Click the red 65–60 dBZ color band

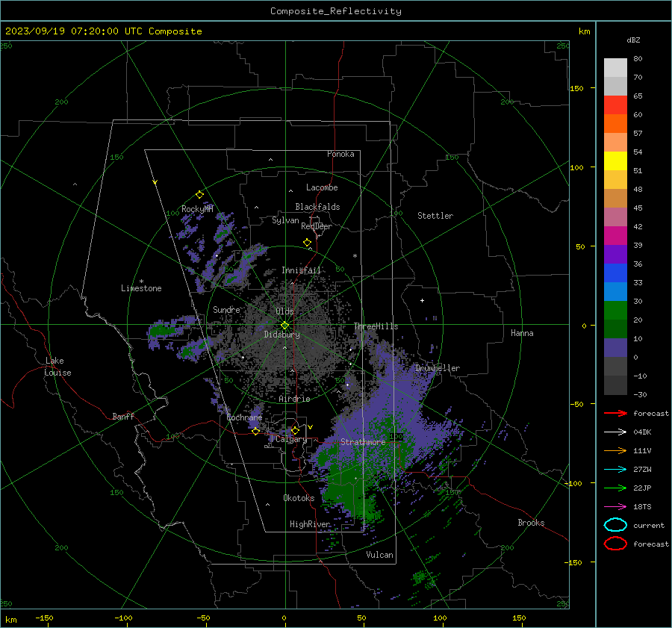[x=615, y=105]
